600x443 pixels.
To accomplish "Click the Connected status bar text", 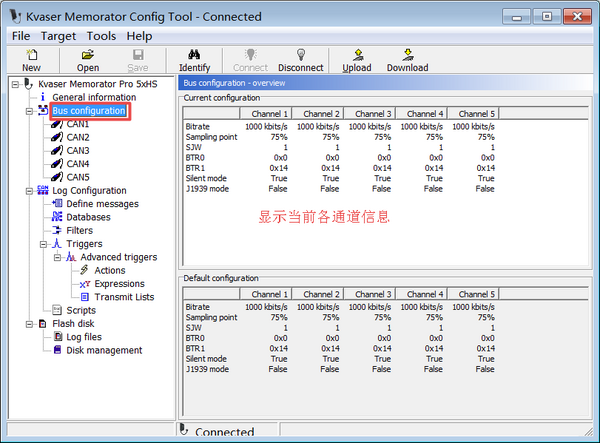I will 224,432.
